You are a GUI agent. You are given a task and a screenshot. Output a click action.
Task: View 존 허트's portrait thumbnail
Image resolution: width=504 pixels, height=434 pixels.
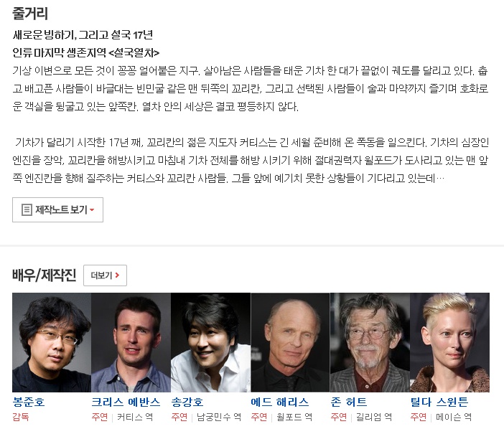coord(370,342)
